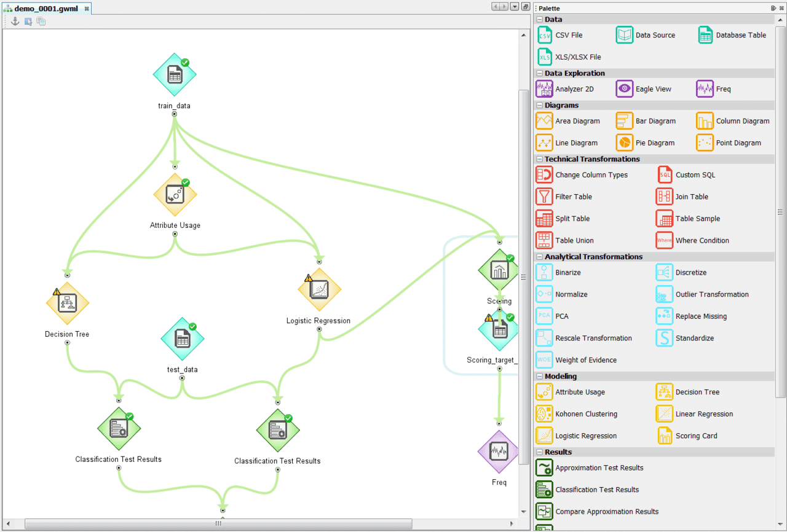This screenshot has height=532, width=787.
Task: Collapse the Modeling palette section
Action: (540, 377)
